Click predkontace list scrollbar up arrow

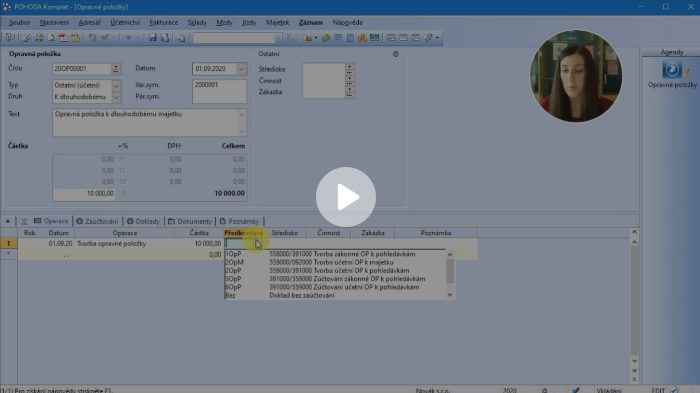coord(450,255)
